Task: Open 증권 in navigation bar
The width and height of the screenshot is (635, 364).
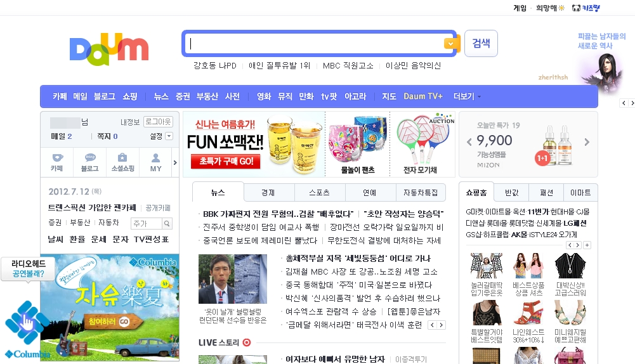Action: point(183,96)
